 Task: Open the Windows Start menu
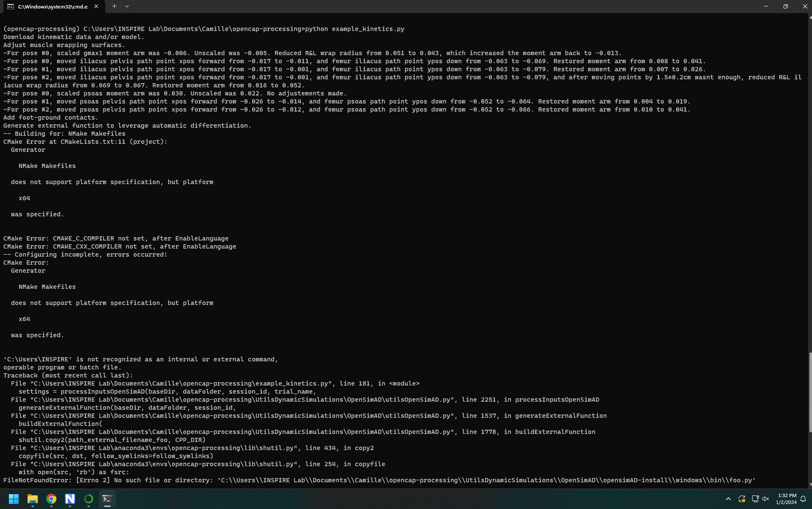(x=14, y=499)
